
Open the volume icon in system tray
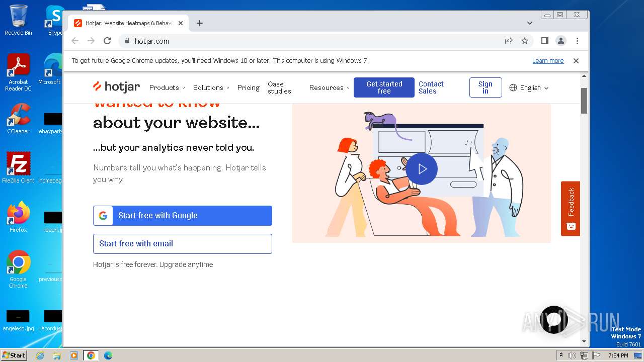pyautogui.click(x=572, y=355)
